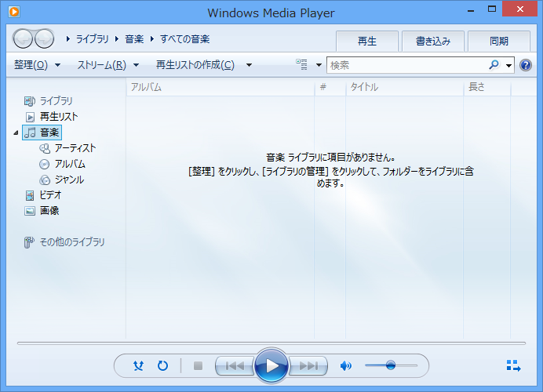The image size is (543, 392).
Task: Select 音楽 in the navigation tree
Action: click(42, 132)
